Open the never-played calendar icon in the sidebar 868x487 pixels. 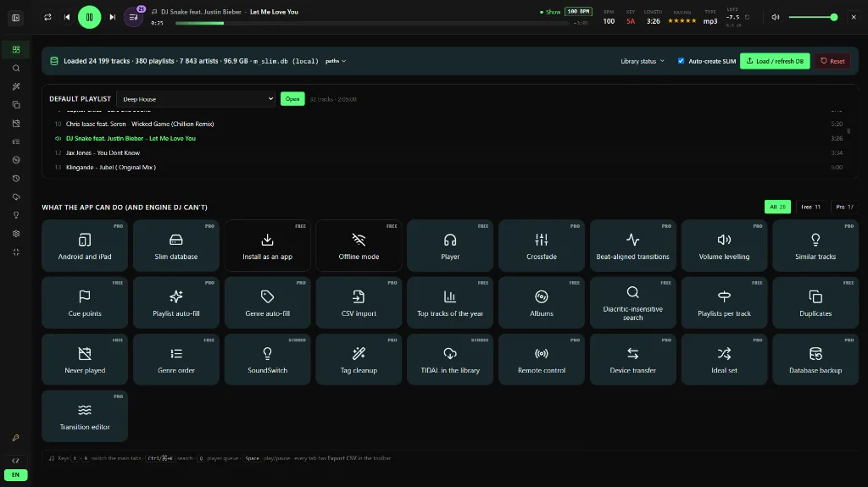tap(16, 124)
